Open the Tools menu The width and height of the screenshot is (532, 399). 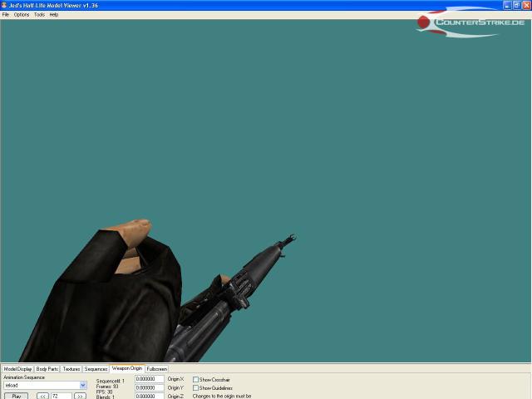(x=39, y=15)
